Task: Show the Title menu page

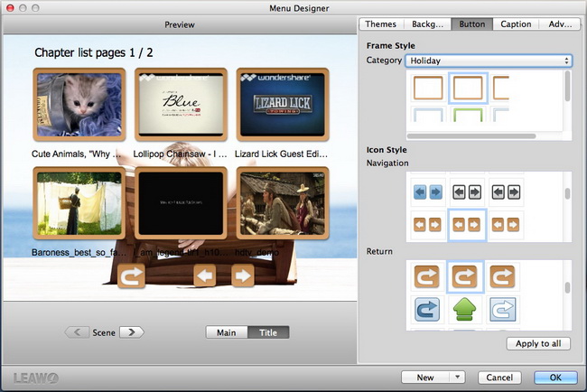Action: (268, 332)
